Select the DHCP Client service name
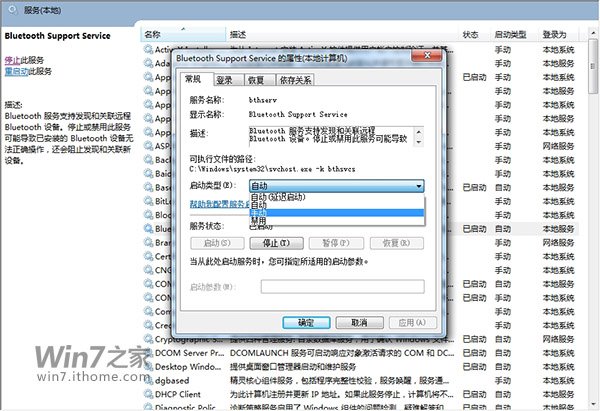 tap(178, 394)
